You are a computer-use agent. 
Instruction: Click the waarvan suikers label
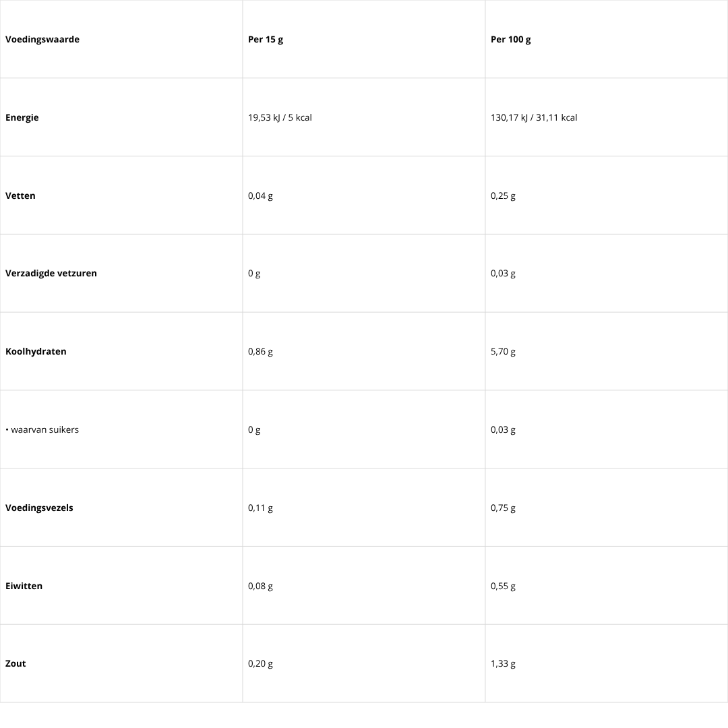coord(44,429)
